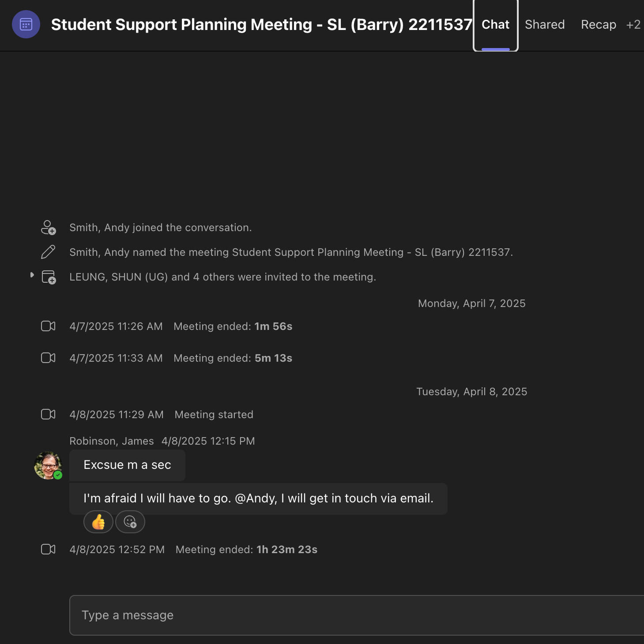
Task: Open the Recap tab
Action: pos(598,25)
